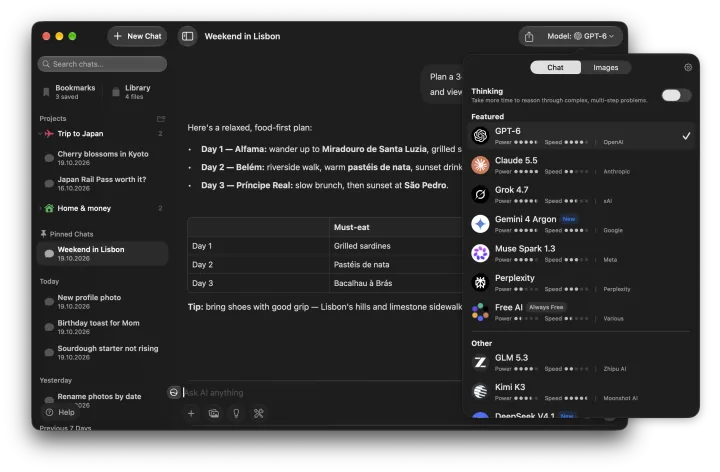Screen dimensions: 720x472
Task: Select the Grok 4.7 model
Action: 580,195
